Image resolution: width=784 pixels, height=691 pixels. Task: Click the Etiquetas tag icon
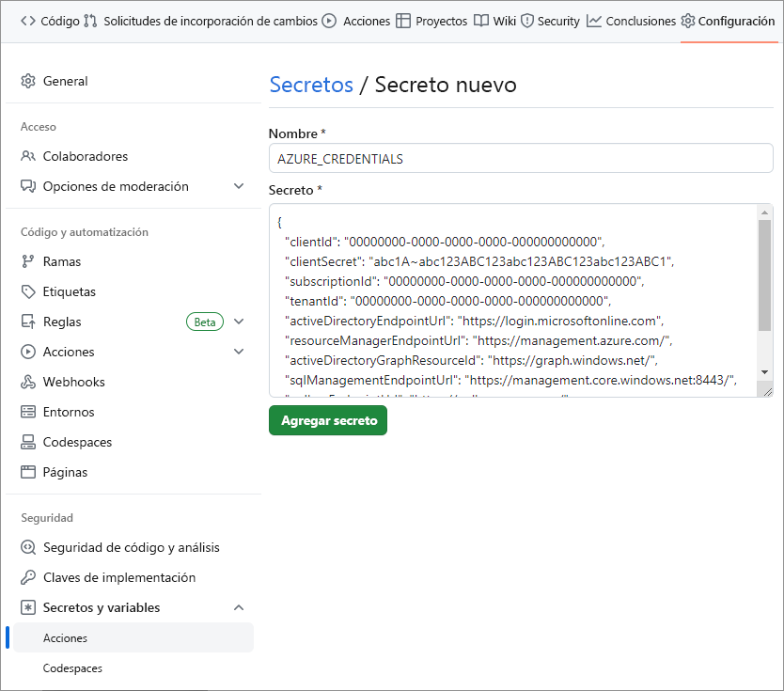(x=28, y=292)
